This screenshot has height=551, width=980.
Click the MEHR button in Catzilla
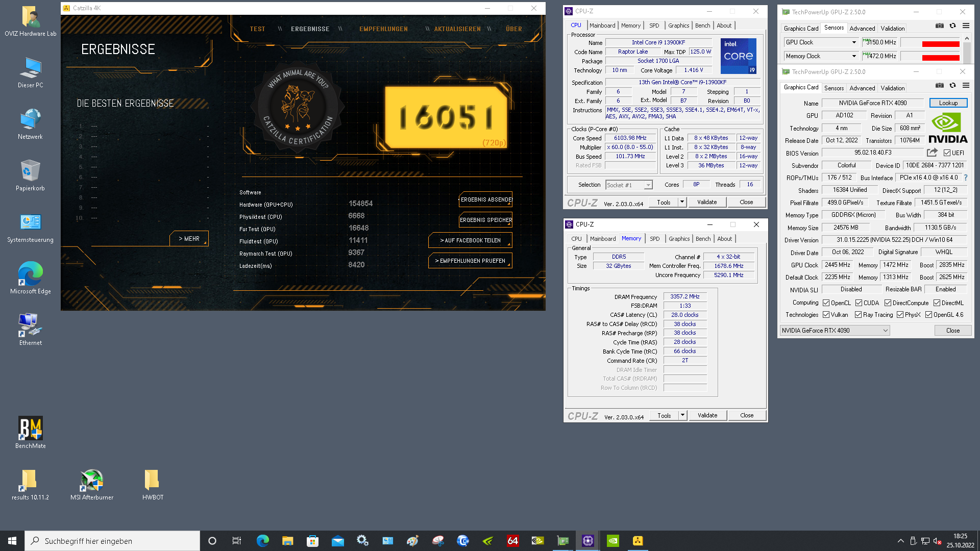(x=189, y=238)
